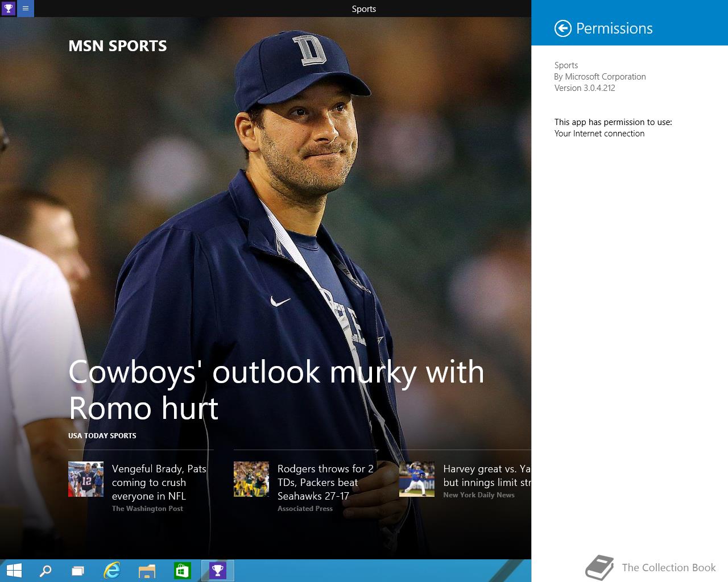Click the New York Daily News source label

click(x=479, y=495)
